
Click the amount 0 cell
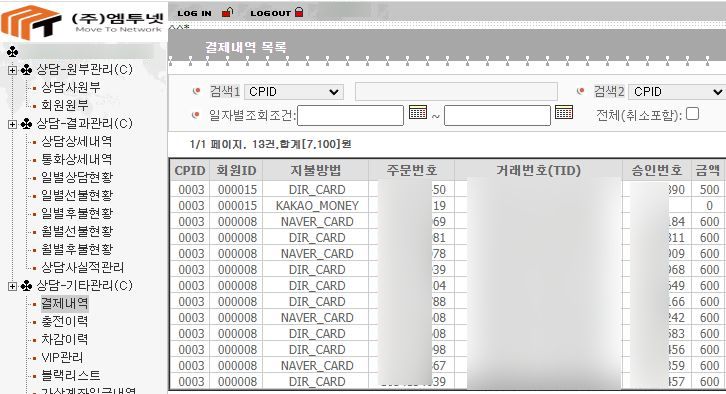[x=709, y=206]
